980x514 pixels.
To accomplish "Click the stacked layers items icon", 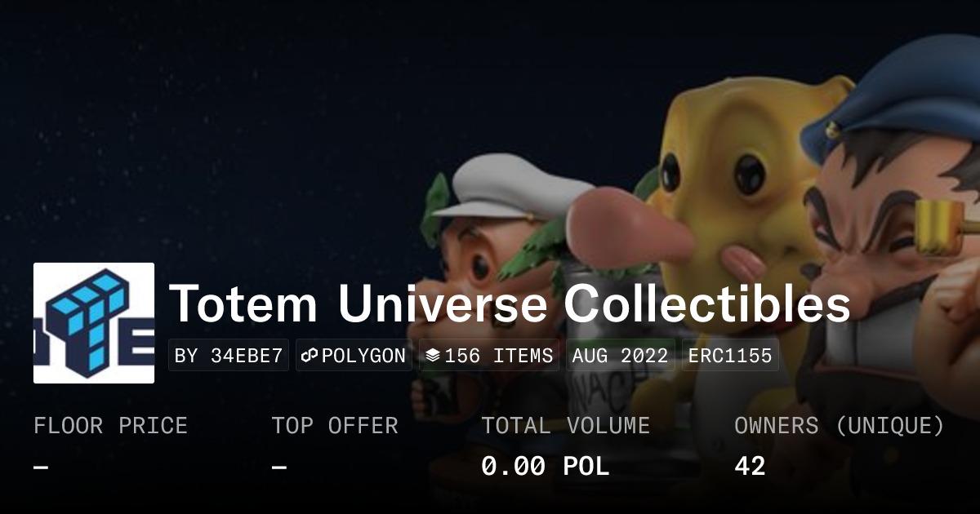I will pos(433,356).
